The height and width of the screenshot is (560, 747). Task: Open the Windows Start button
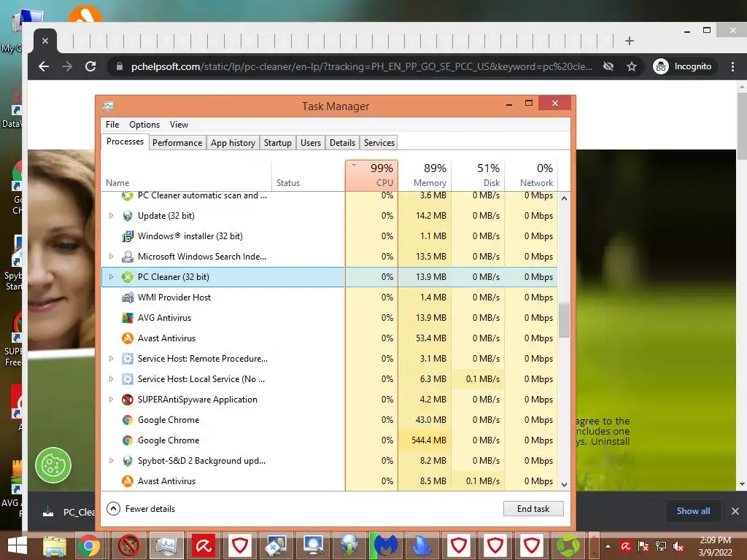[18, 545]
